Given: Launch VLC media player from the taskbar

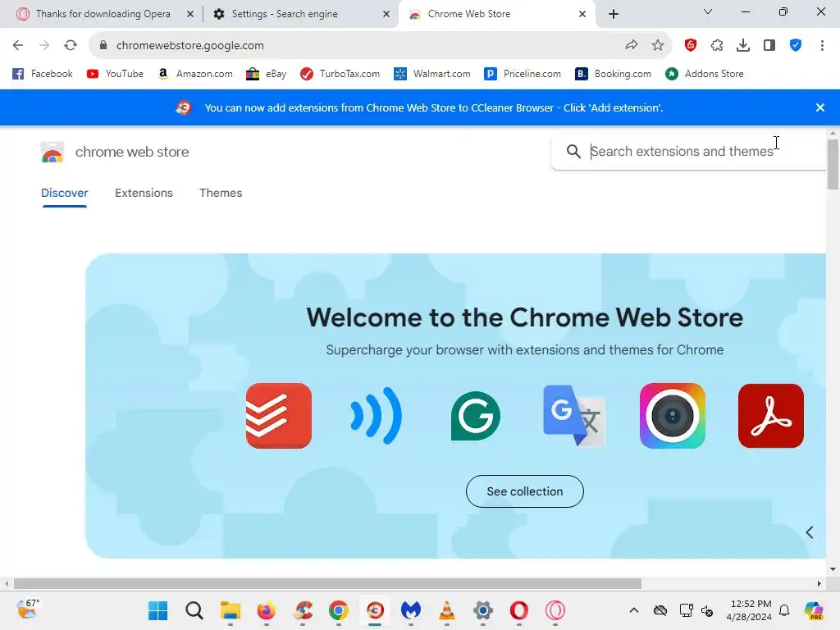Looking at the screenshot, I should coord(447,610).
